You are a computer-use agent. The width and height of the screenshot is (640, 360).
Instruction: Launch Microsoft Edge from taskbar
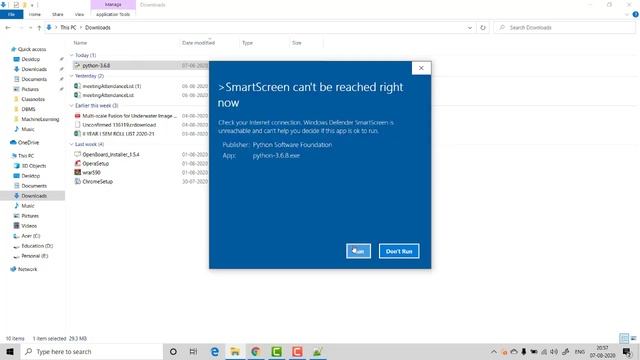[x=214, y=351]
